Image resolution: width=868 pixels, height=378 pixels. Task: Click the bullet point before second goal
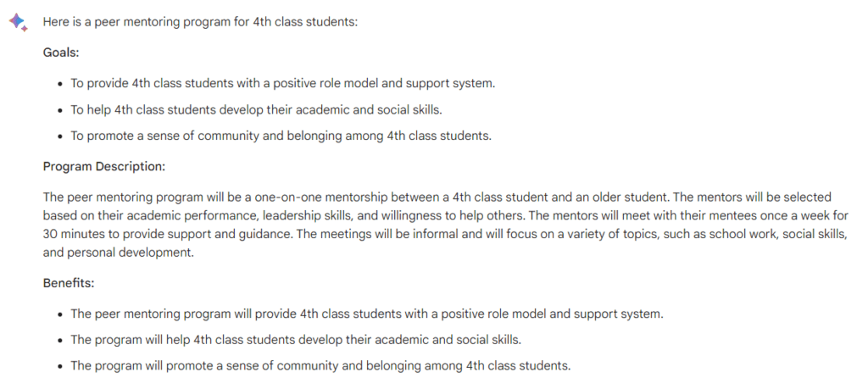pos(59,110)
